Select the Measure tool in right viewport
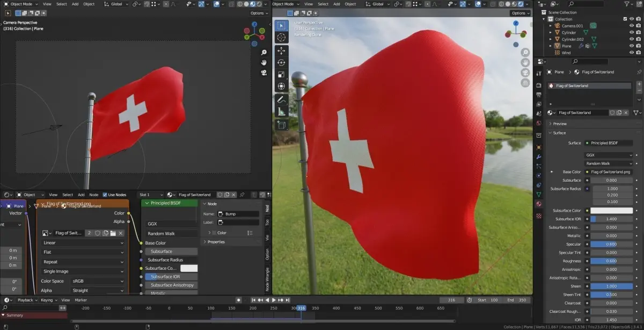 click(x=281, y=112)
